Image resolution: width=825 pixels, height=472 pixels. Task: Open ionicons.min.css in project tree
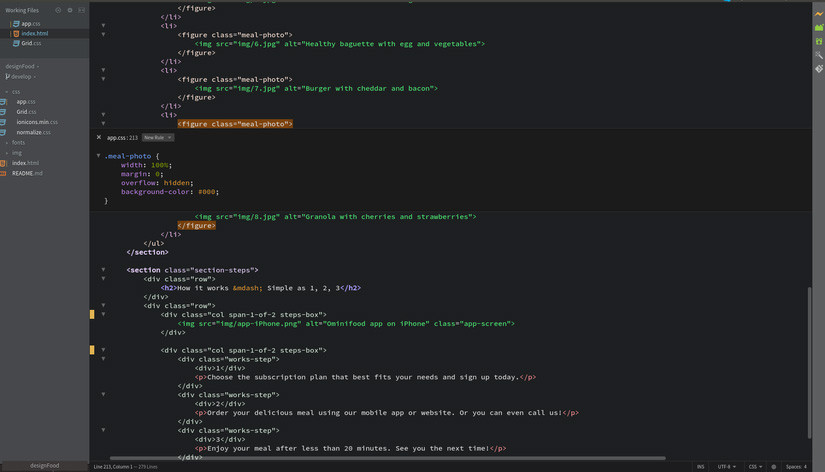37,122
